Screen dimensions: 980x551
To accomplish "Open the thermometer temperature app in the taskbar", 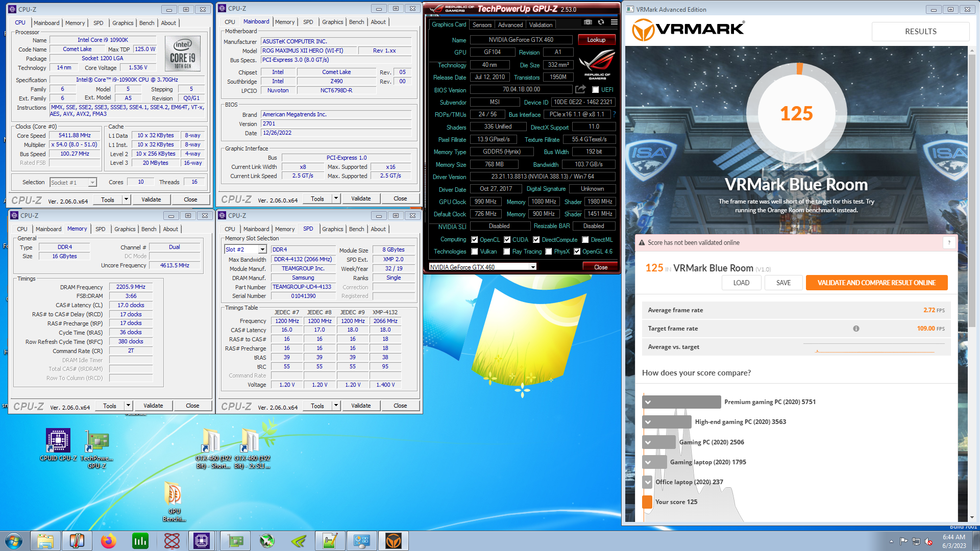I will pyautogui.click(x=77, y=541).
